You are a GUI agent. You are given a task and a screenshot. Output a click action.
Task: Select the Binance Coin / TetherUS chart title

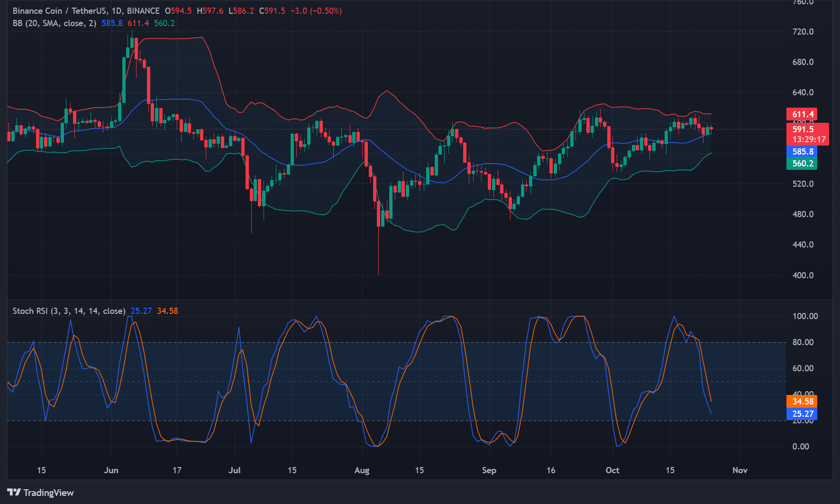point(86,10)
